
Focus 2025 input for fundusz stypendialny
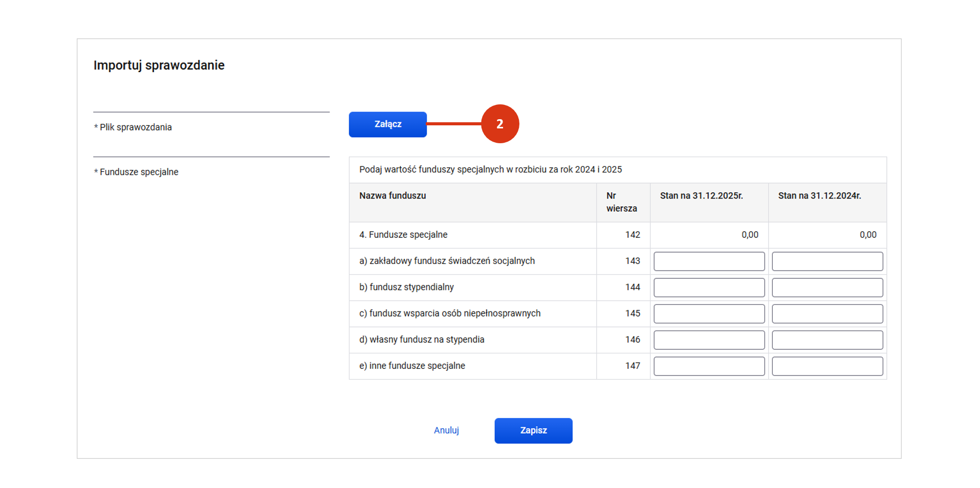(x=709, y=287)
